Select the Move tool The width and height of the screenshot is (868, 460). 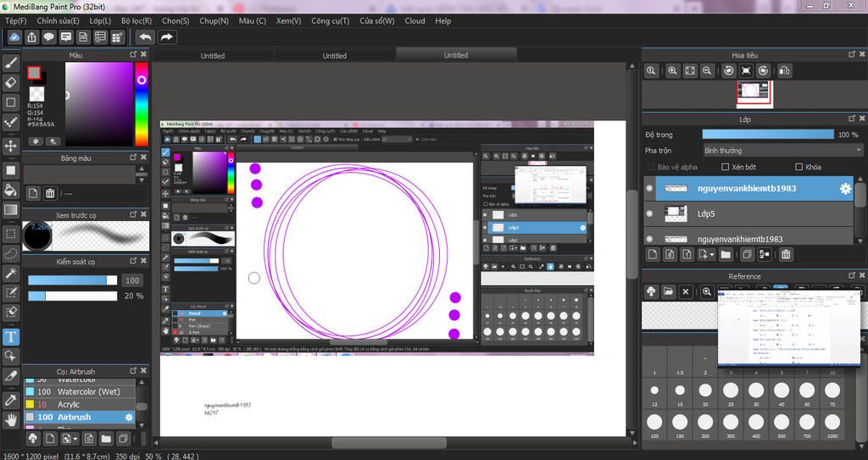click(10, 146)
